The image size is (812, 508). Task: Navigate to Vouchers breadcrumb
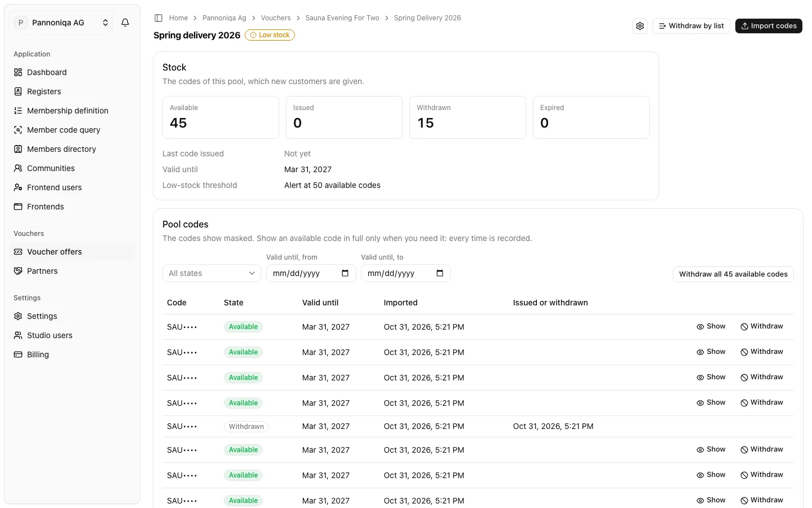pyautogui.click(x=276, y=18)
